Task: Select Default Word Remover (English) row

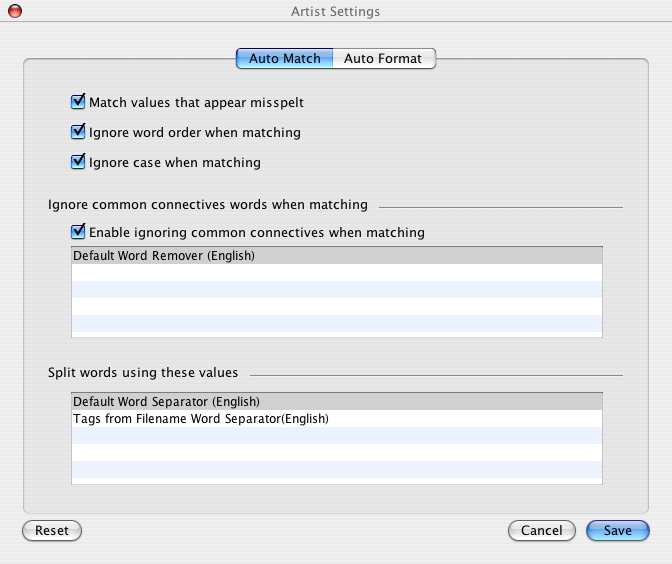Action: tap(337, 255)
